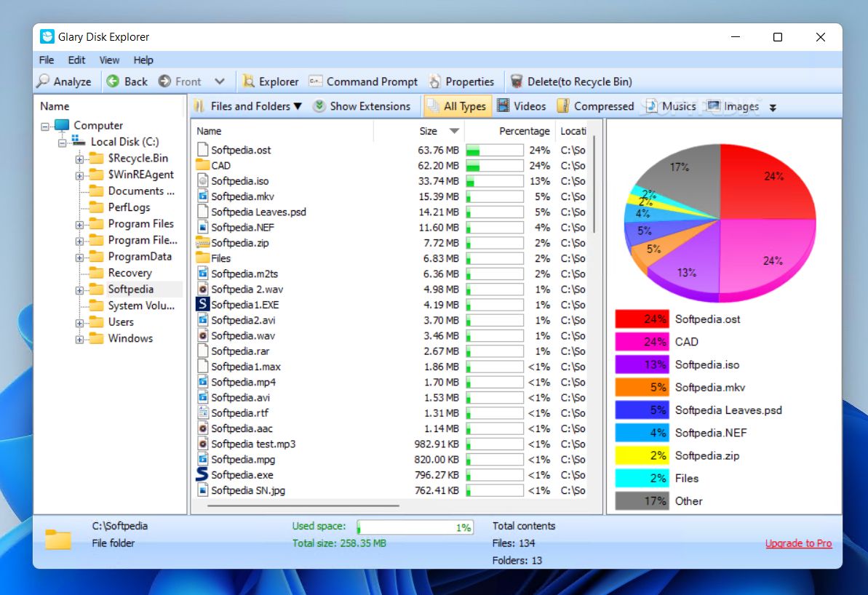Open the File menu
This screenshot has width=868, height=595.
pyautogui.click(x=47, y=60)
